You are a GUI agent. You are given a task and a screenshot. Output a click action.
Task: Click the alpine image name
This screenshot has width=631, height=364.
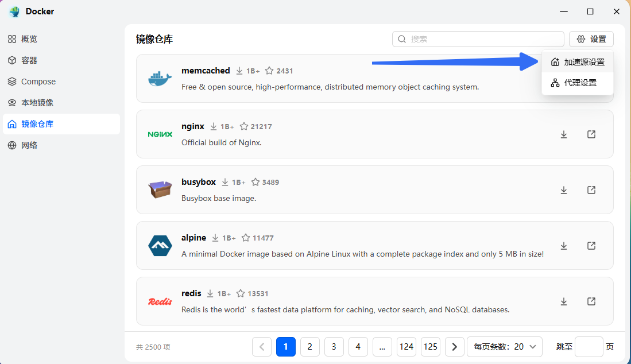[193, 238]
